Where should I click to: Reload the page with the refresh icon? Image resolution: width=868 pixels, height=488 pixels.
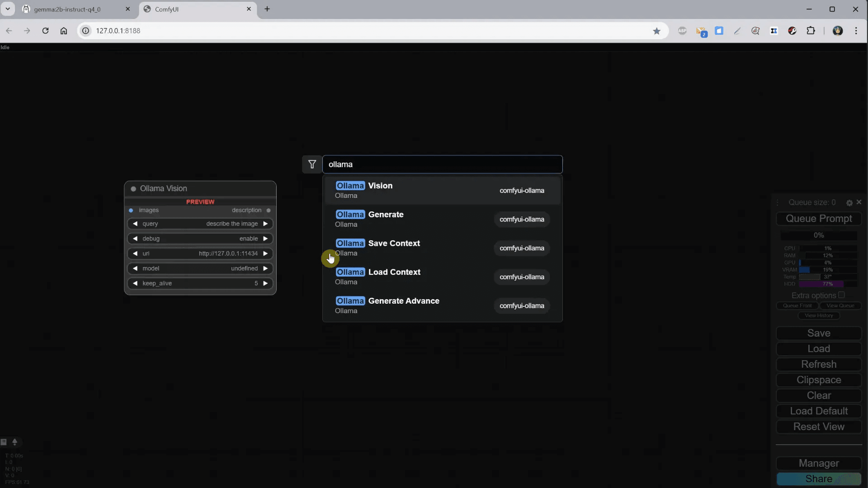pos(45,31)
